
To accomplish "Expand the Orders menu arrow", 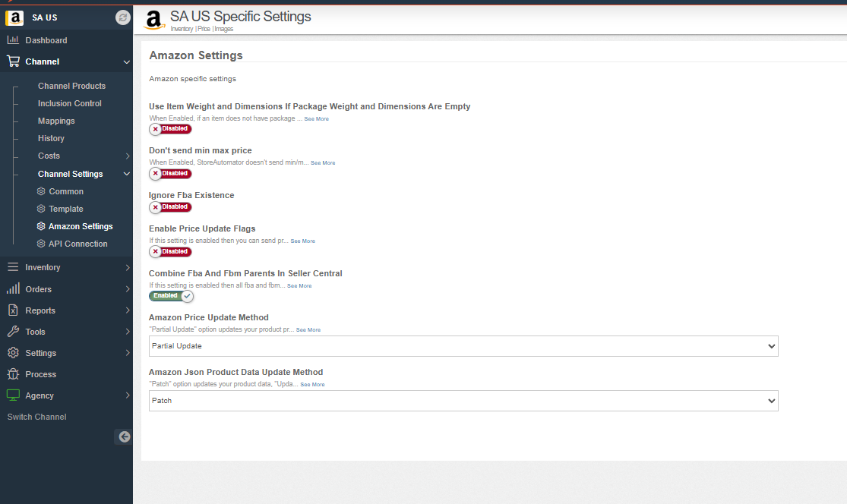I will (128, 289).
